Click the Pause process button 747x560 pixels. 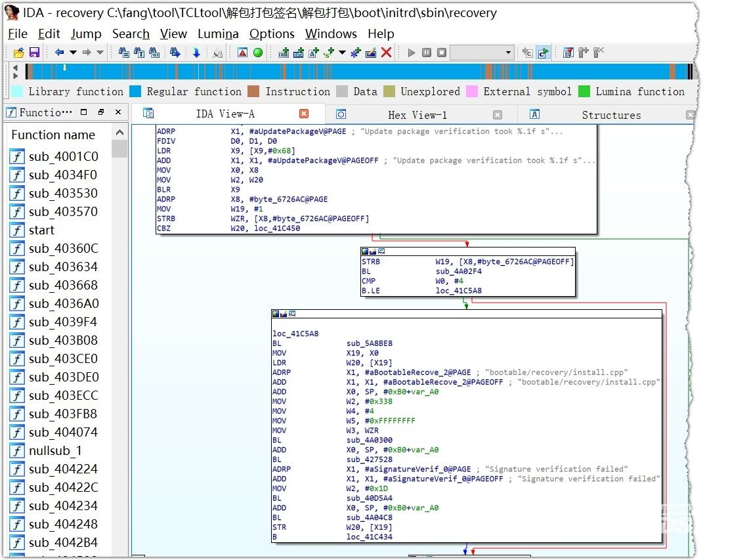click(x=427, y=53)
